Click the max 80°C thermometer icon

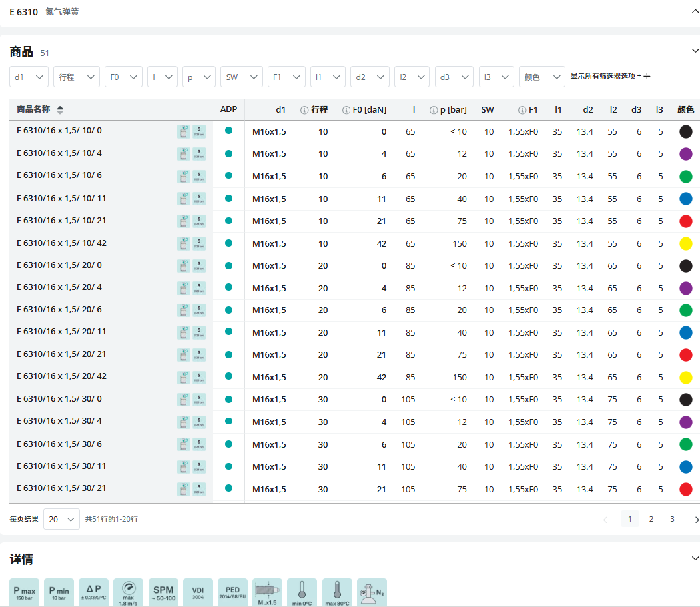tap(337, 593)
